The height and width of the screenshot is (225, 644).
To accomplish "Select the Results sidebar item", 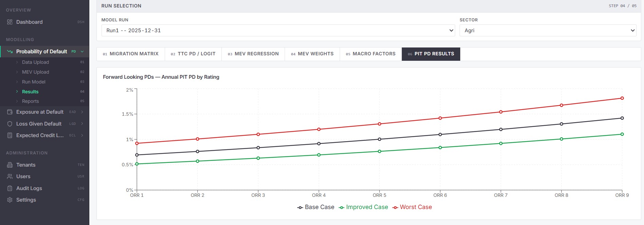I will [44, 92].
